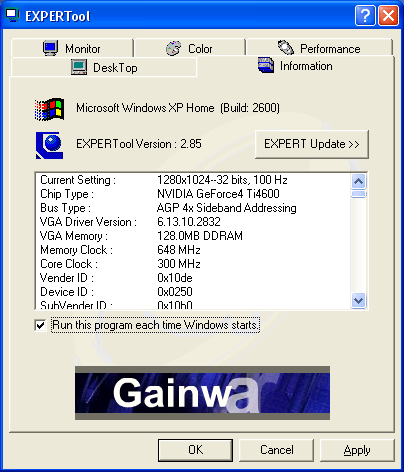Switch to the DeskTop tab
The width and height of the screenshot is (404, 472).
point(104,68)
